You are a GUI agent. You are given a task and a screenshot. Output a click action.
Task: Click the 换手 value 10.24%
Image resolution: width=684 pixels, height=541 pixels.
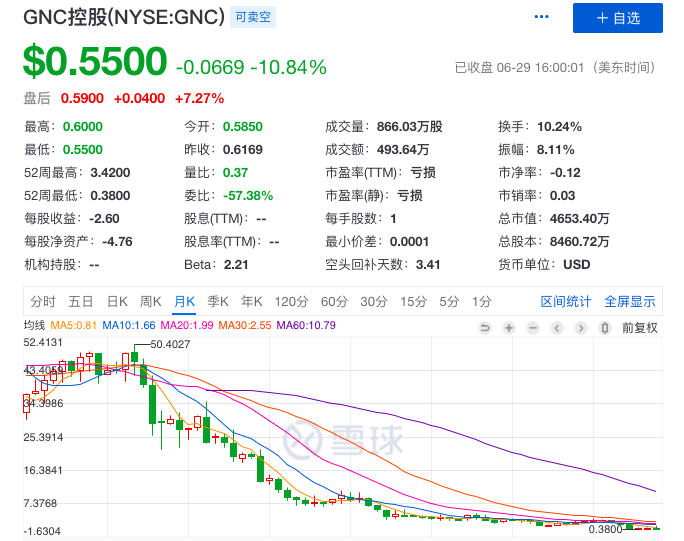[x=559, y=127]
